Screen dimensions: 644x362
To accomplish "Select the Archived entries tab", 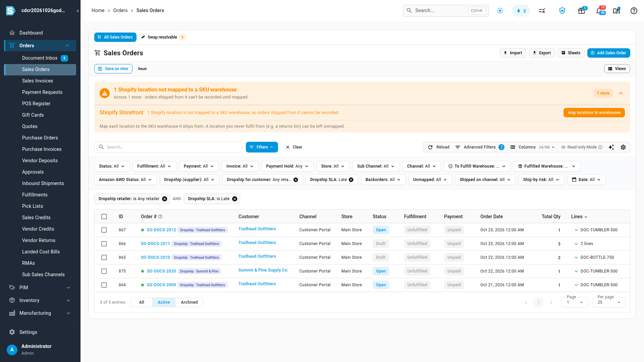I will pos(189,302).
